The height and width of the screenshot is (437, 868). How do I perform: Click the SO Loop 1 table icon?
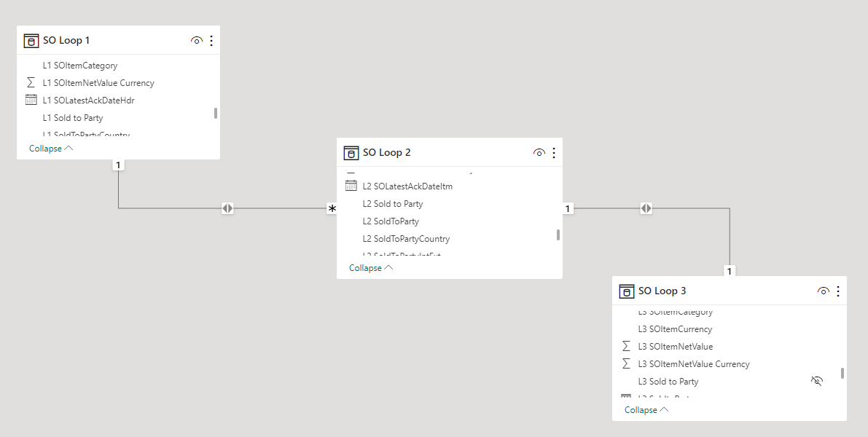[31, 41]
